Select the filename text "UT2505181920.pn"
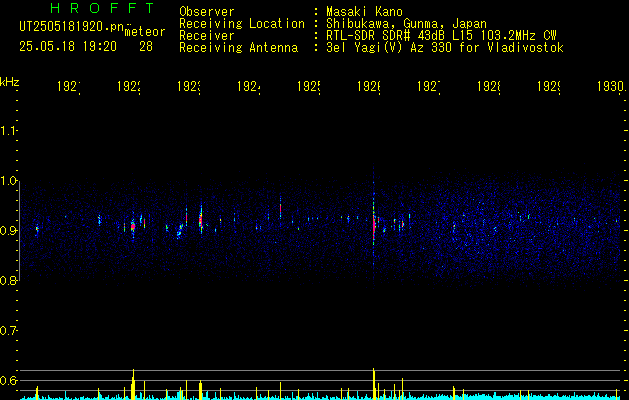 [x=71, y=27]
